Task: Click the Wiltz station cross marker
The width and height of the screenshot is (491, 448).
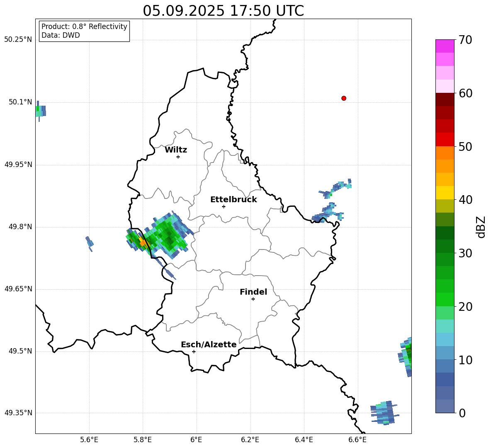Action: pos(178,157)
